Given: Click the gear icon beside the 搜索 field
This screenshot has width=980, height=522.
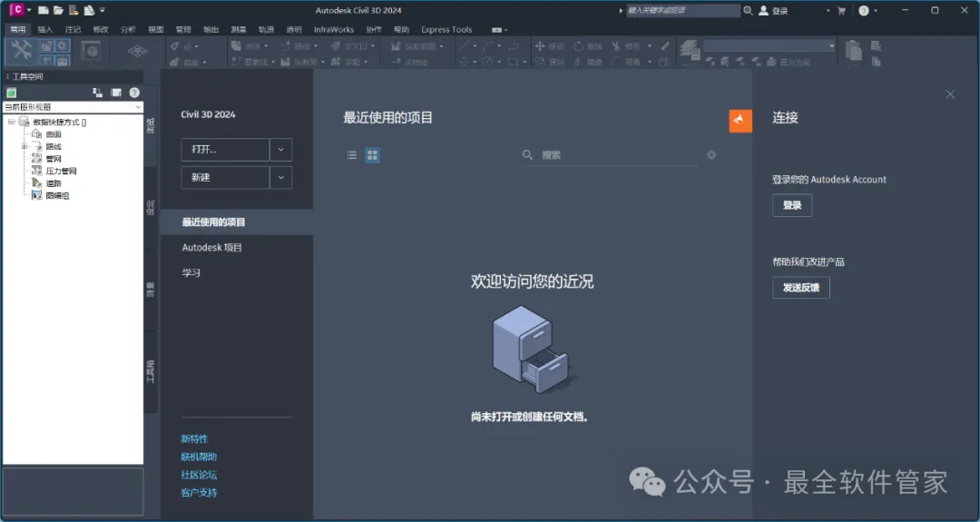Looking at the screenshot, I should point(711,154).
